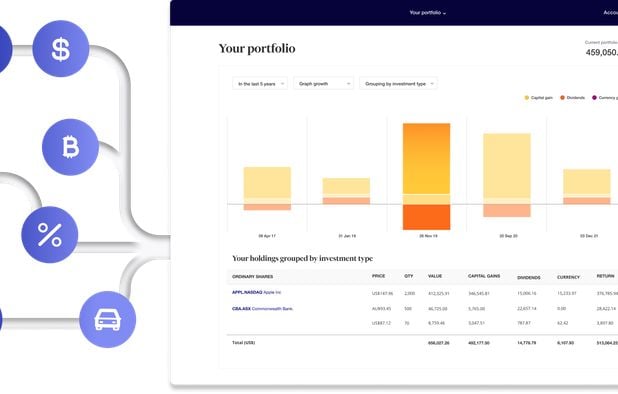This screenshot has width=618, height=394.
Task: Click the dollar sign circle icon
Action: point(61,49)
